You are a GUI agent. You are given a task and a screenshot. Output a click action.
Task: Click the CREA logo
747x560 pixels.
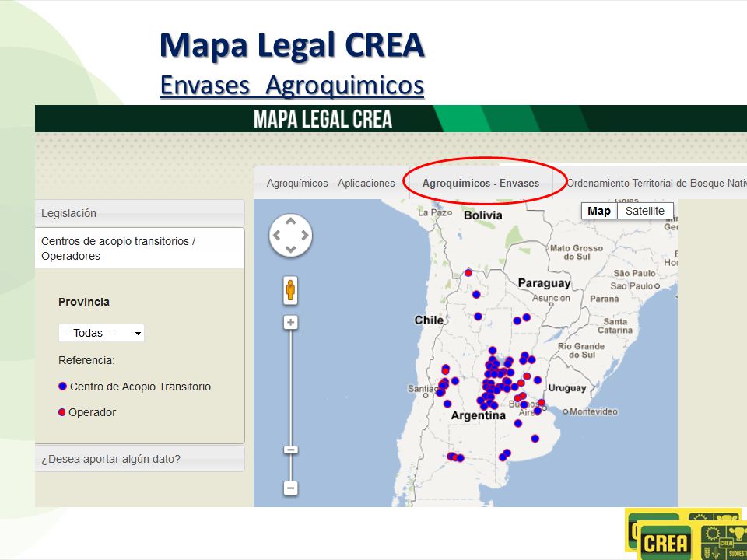[665, 543]
